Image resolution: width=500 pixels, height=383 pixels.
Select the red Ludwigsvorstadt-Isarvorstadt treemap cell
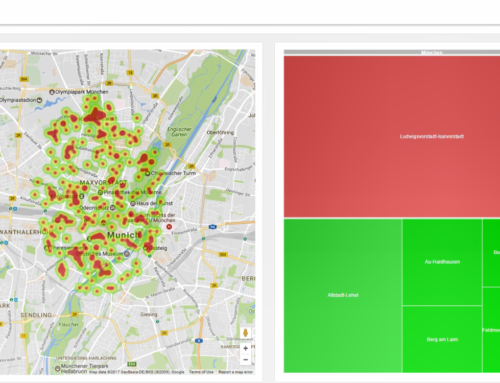tap(392, 137)
